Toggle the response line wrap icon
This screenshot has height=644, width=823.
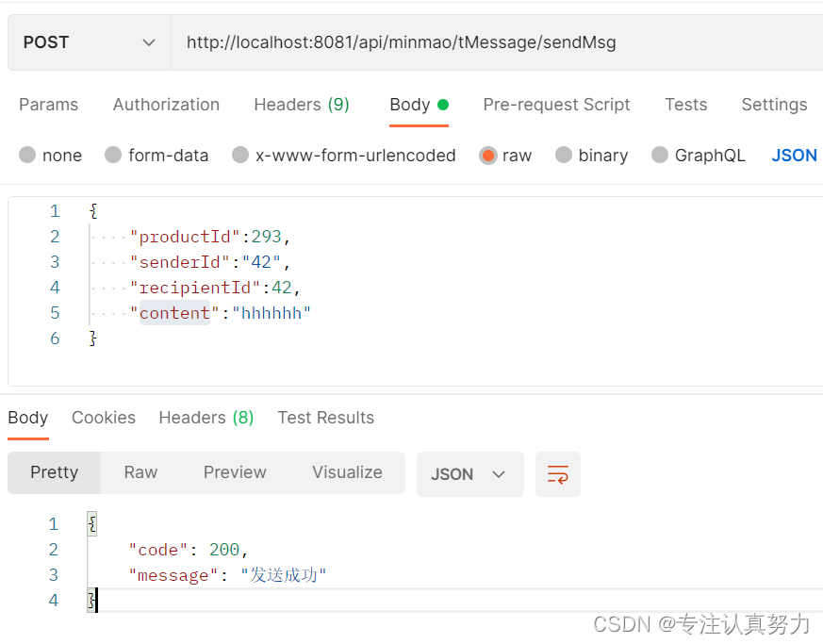557,474
